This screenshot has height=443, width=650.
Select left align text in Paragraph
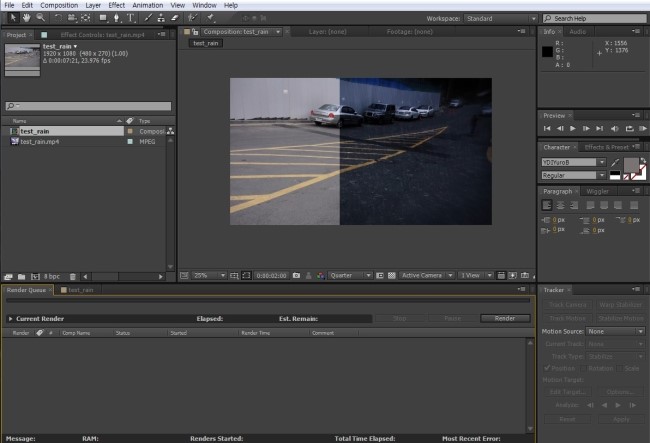(547, 205)
